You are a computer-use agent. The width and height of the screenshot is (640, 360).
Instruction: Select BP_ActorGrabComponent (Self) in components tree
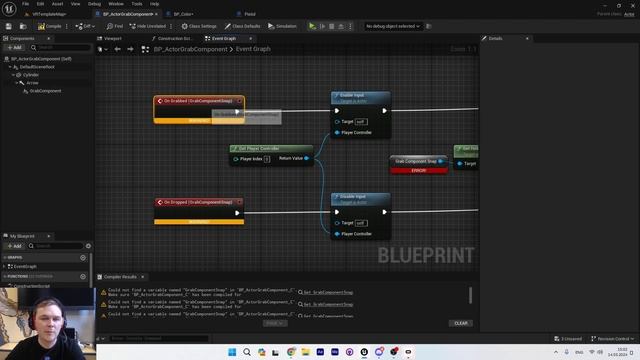[41, 59]
